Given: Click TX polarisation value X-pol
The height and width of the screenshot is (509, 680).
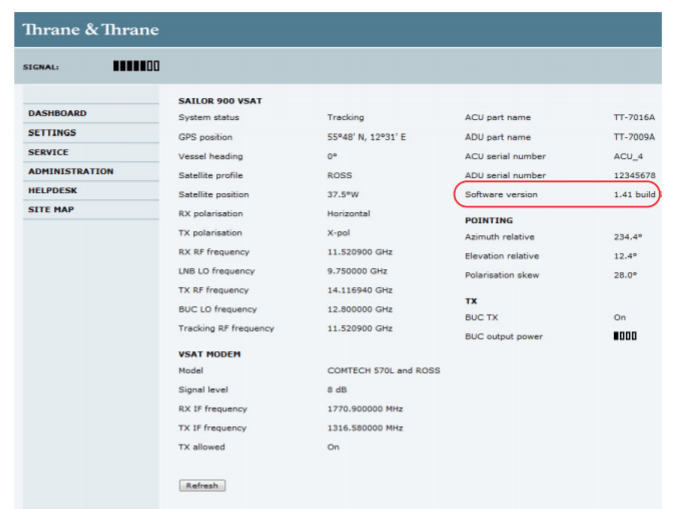Looking at the screenshot, I should pyautogui.click(x=338, y=232).
